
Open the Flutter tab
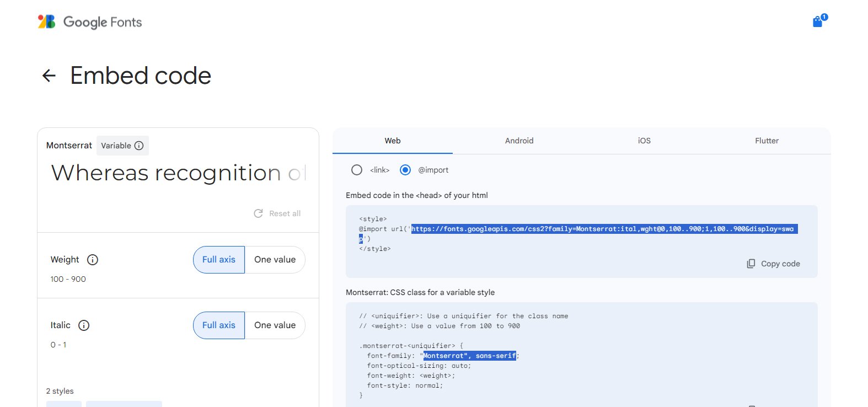(767, 141)
